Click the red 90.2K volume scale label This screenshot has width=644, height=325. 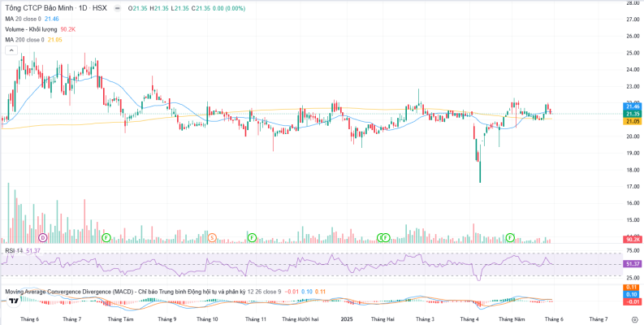click(x=633, y=239)
